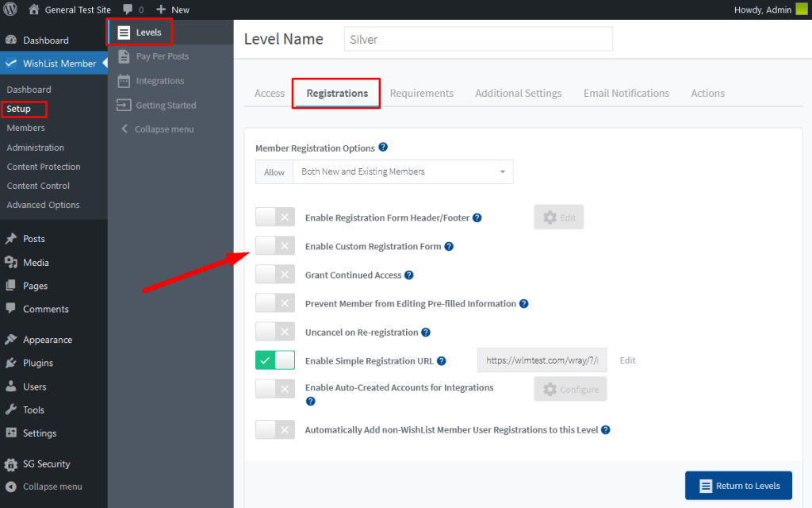Switch to the Requirements tab
Screen dimensions: 812x508
pyautogui.click(x=422, y=93)
